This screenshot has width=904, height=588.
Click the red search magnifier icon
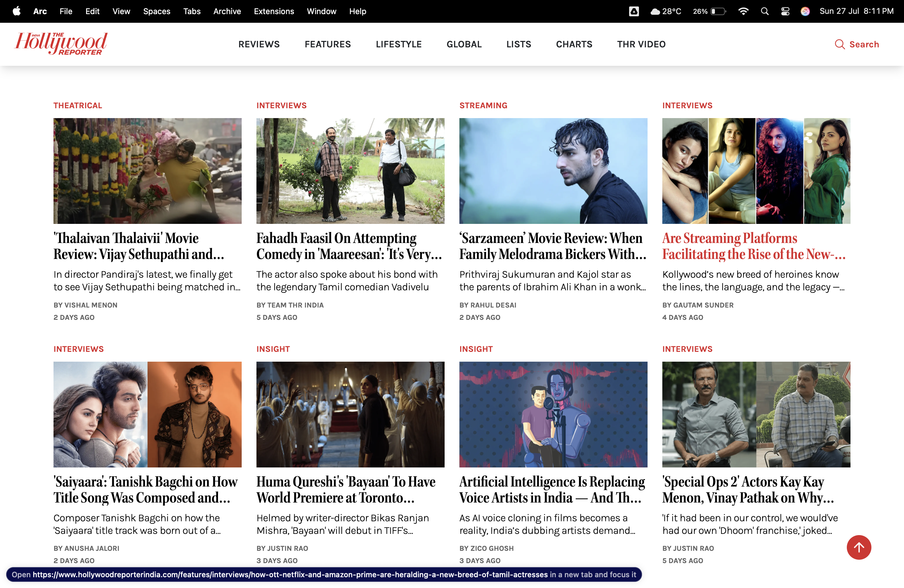point(839,45)
